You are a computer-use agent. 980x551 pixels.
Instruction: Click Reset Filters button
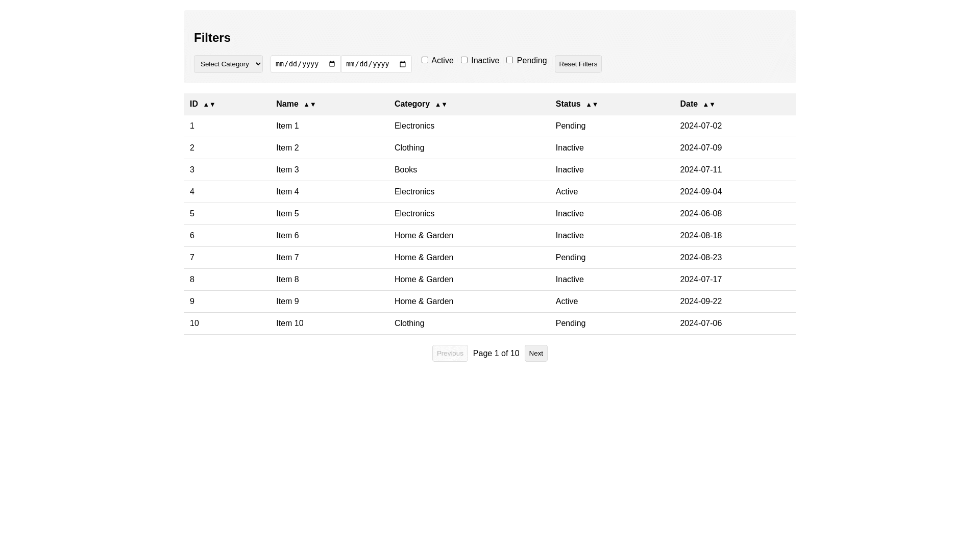tap(578, 64)
